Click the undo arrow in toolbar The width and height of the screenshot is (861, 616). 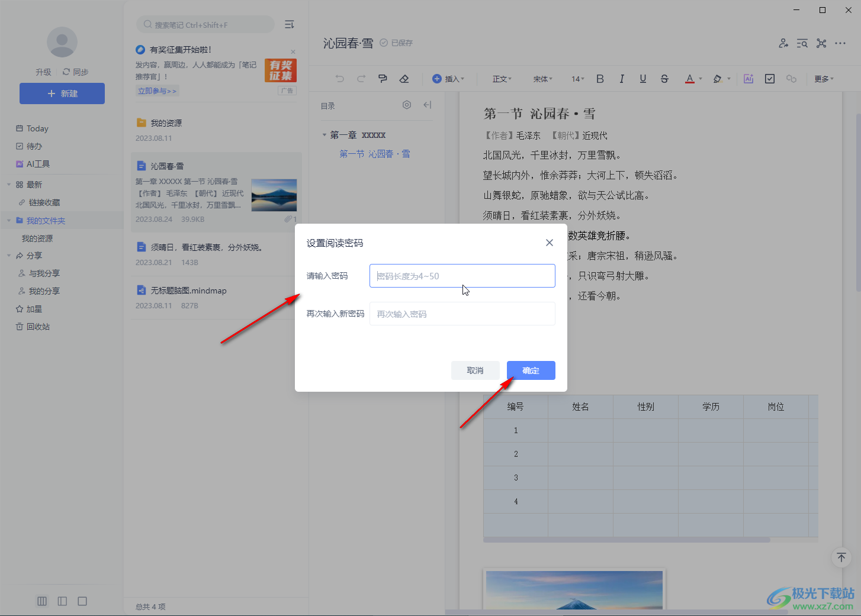(339, 79)
